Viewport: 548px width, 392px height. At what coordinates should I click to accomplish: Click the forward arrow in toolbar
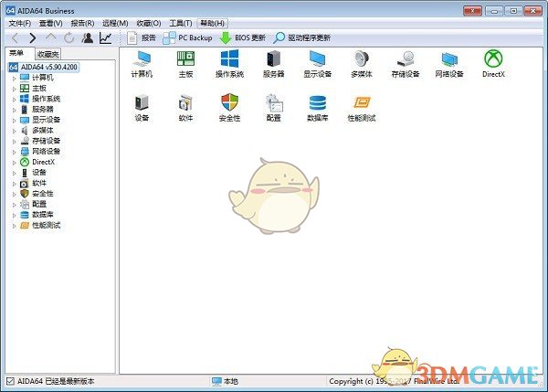coord(32,37)
